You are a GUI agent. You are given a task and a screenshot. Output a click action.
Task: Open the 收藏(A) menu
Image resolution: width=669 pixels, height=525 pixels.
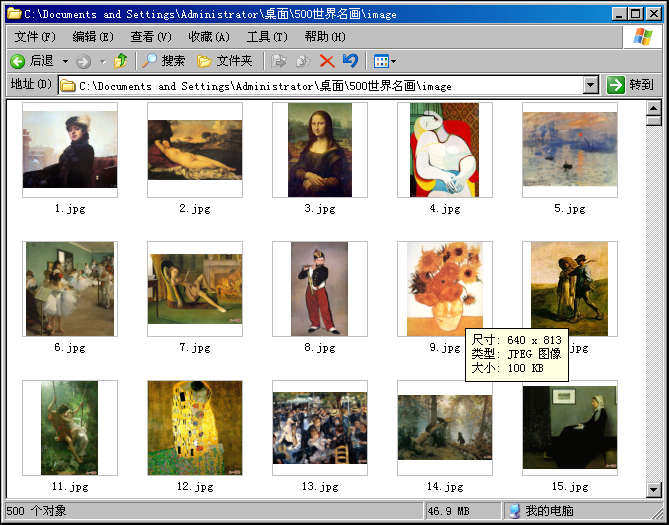click(209, 37)
